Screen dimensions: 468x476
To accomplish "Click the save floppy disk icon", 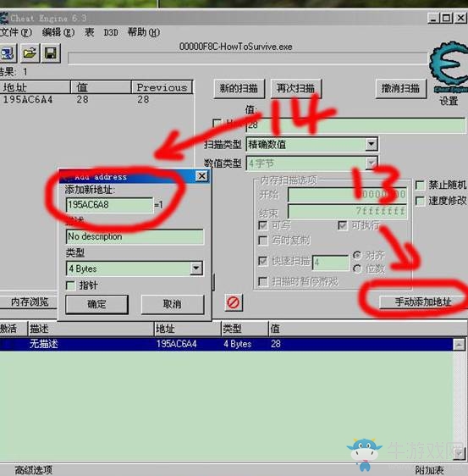I will pyautogui.click(x=50, y=53).
